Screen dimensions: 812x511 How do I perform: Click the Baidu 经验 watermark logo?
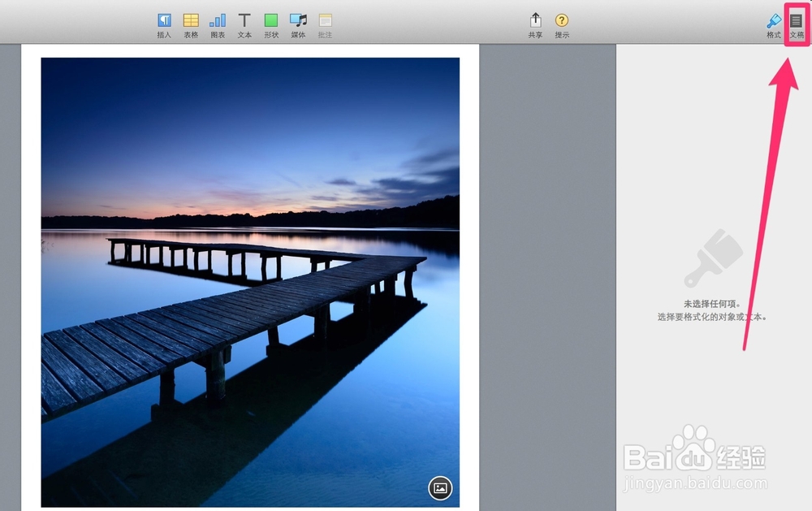point(694,451)
